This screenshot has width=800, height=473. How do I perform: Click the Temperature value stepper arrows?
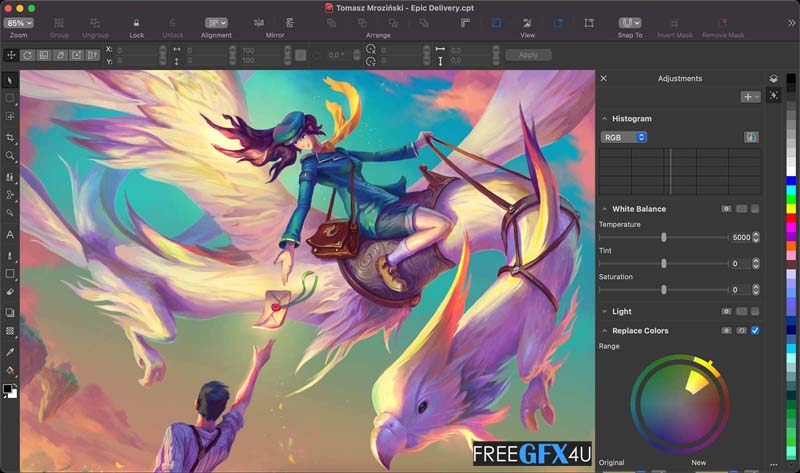(x=756, y=237)
